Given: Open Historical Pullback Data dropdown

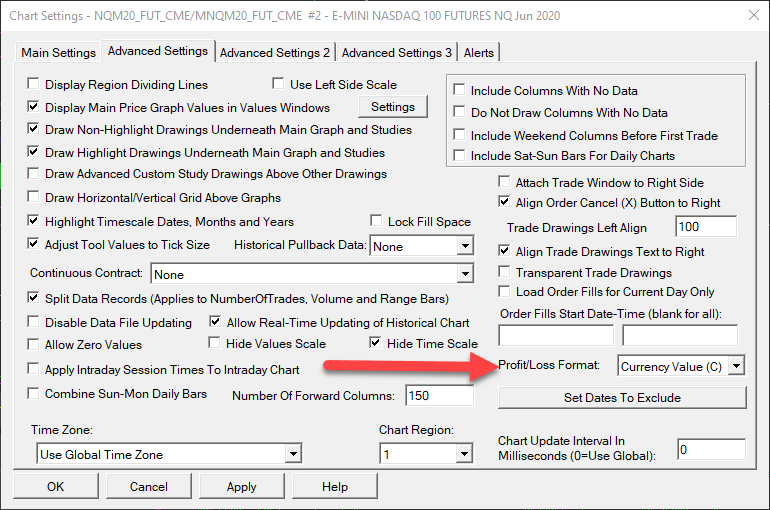Looking at the screenshot, I should 464,246.
